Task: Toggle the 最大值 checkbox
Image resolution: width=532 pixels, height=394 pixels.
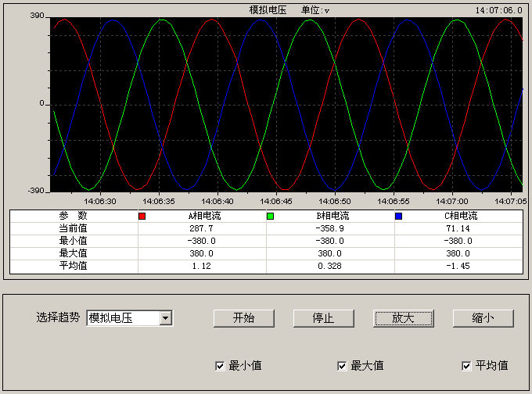Action: pyautogui.click(x=342, y=366)
